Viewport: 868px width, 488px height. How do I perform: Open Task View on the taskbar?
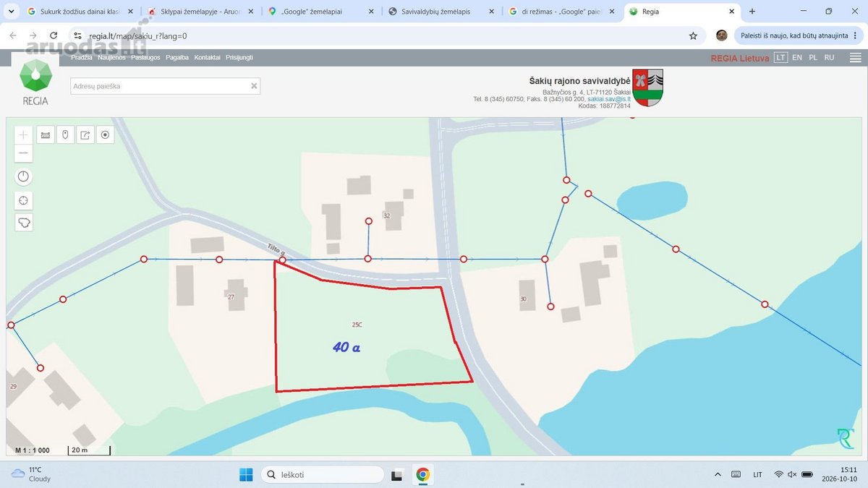coord(396,474)
